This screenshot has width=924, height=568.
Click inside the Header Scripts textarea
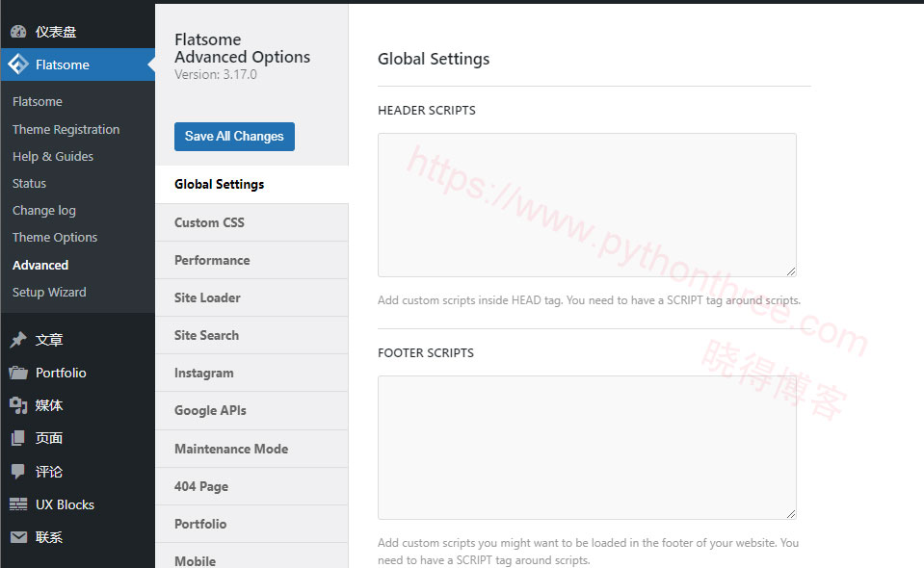click(587, 205)
